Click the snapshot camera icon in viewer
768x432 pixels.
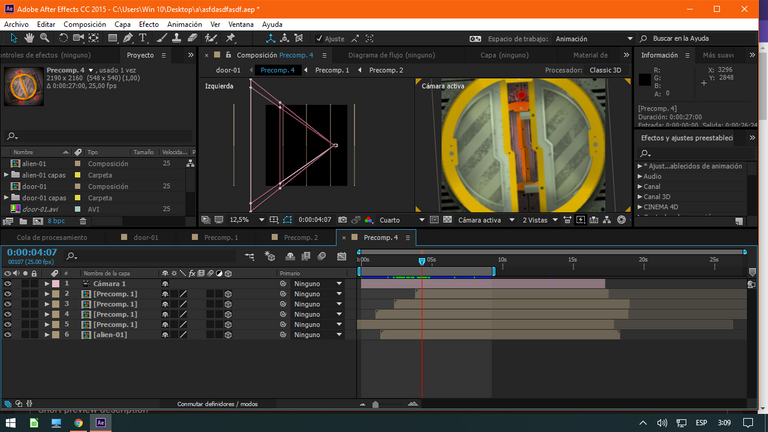click(342, 220)
